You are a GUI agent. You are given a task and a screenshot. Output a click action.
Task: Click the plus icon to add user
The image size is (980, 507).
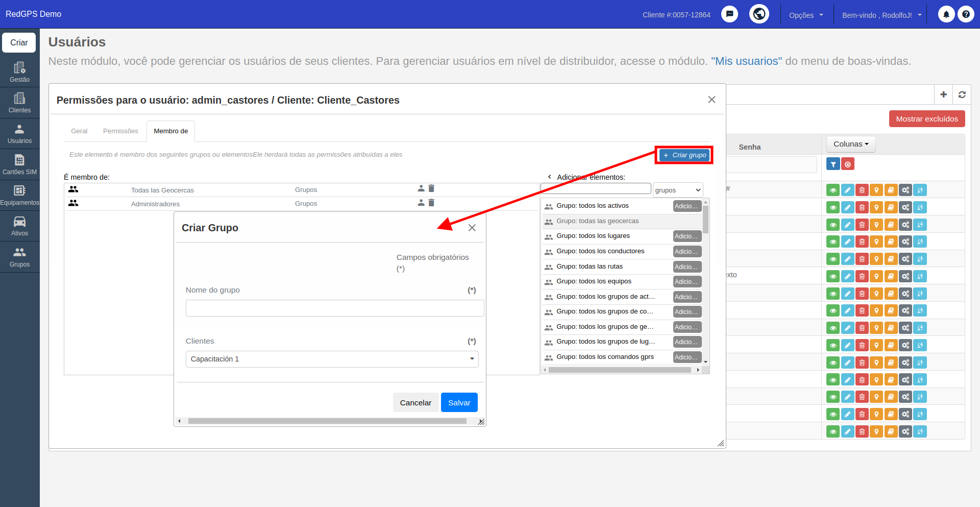943,94
